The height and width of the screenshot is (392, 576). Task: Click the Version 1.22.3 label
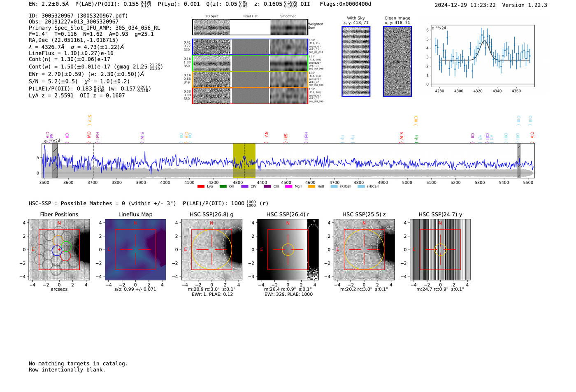[x=525, y=5]
